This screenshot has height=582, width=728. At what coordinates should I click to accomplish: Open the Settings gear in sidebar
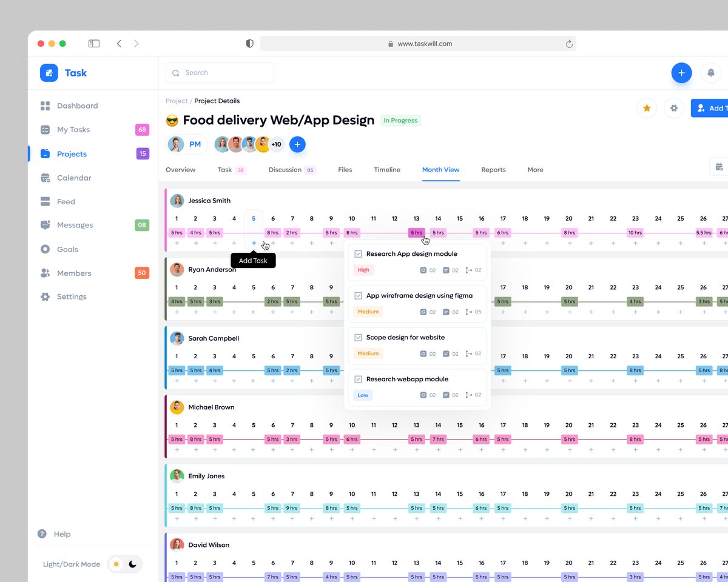[45, 296]
